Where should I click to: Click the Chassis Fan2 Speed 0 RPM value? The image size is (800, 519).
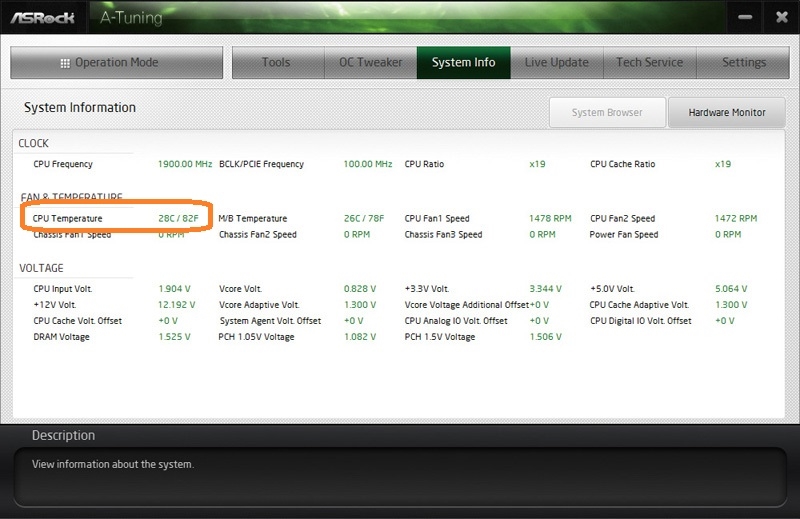(357, 234)
